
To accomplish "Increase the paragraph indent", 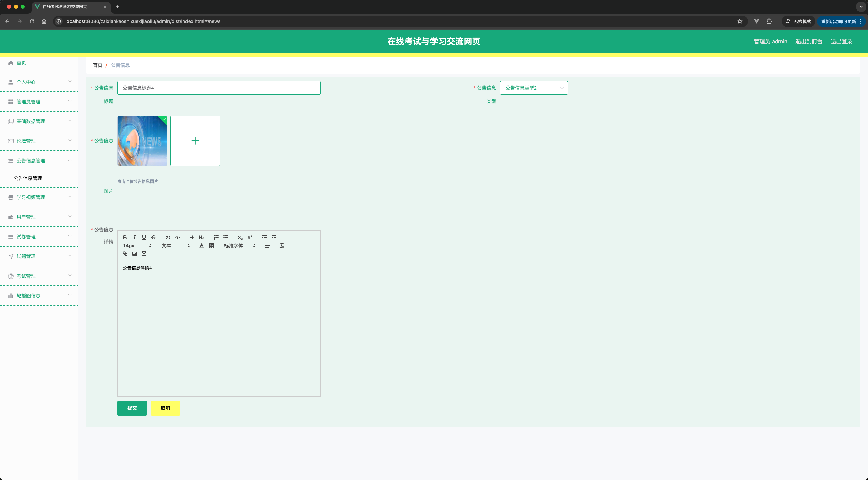I will point(274,237).
